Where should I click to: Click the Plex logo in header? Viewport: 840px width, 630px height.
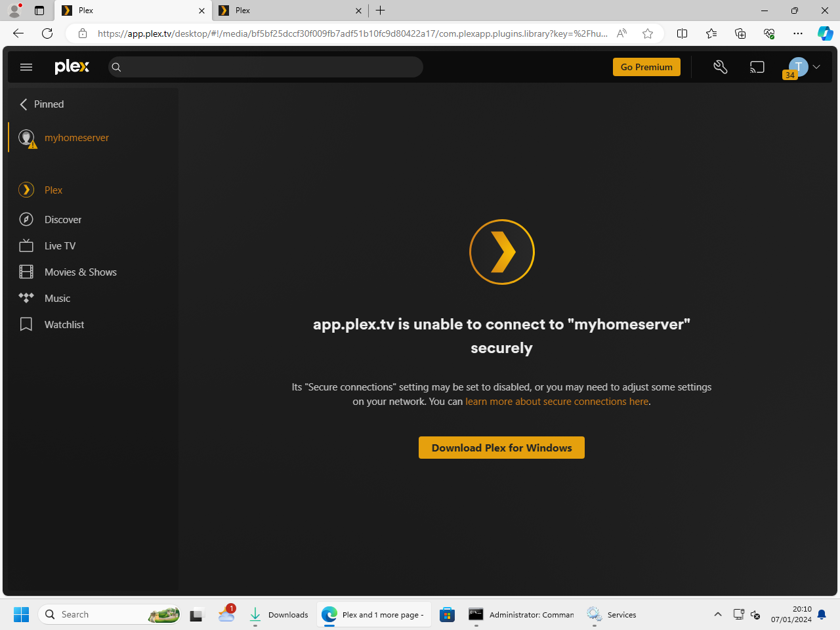click(72, 67)
